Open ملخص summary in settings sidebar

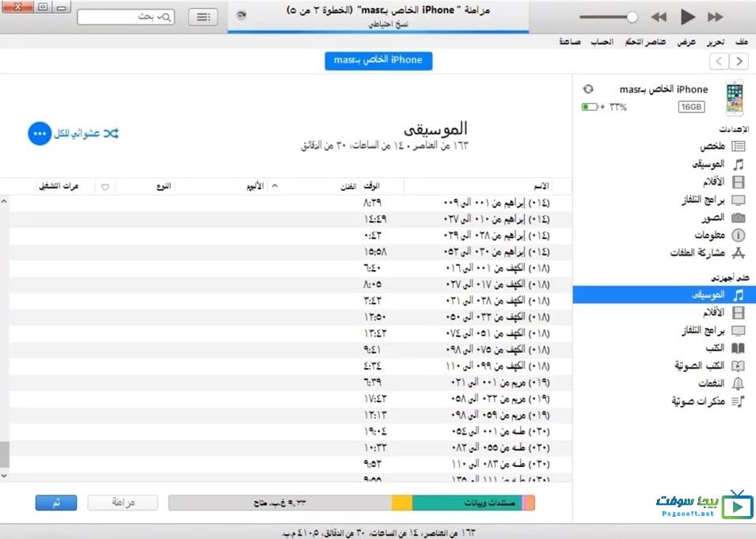722,146
